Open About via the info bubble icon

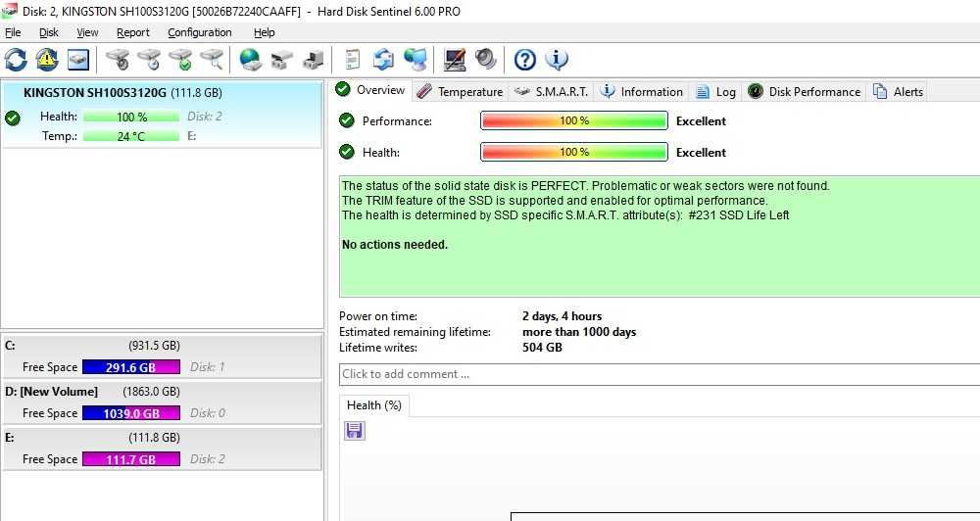point(557,60)
